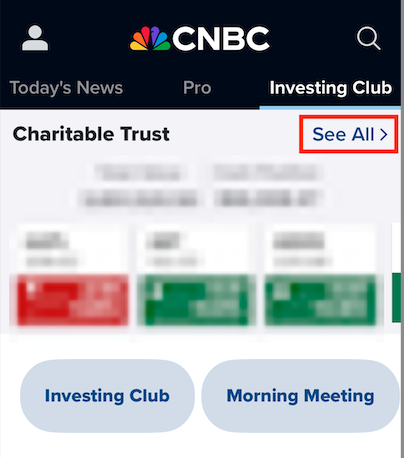
Task: Tap the Investing Club pill button
Action: tap(107, 396)
